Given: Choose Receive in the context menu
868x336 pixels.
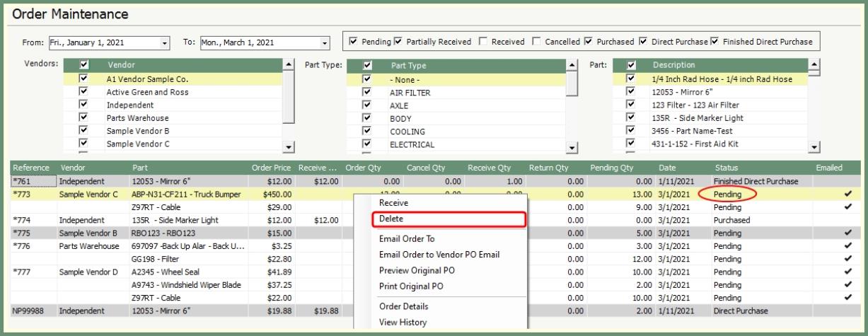Looking at the screenshot, I should 393,202.
